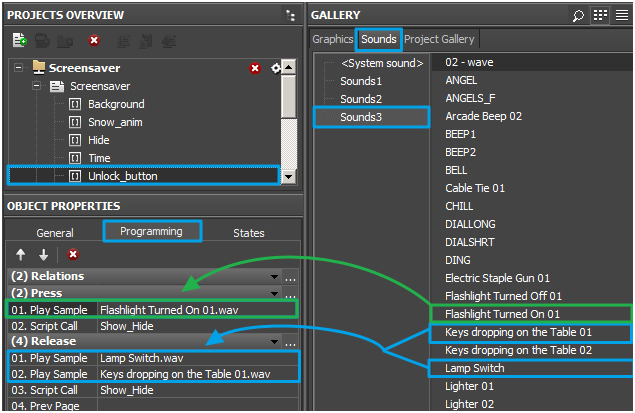Switch Gallery to list view
Screen dimensions: 635x413
coord(621,15)
